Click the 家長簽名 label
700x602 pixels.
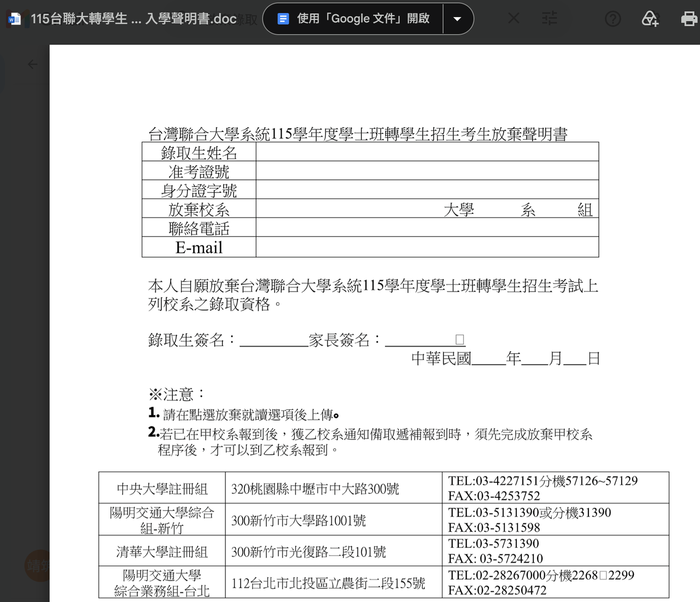pos(345,340)
